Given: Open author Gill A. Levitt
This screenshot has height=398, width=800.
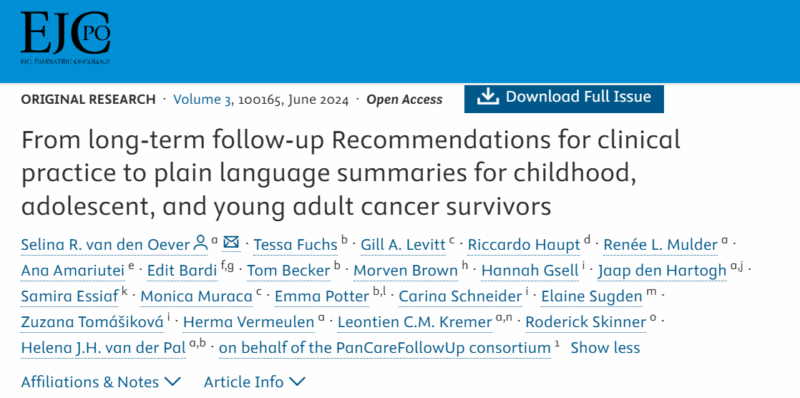Looking at the screenshot, I should 403,245.
